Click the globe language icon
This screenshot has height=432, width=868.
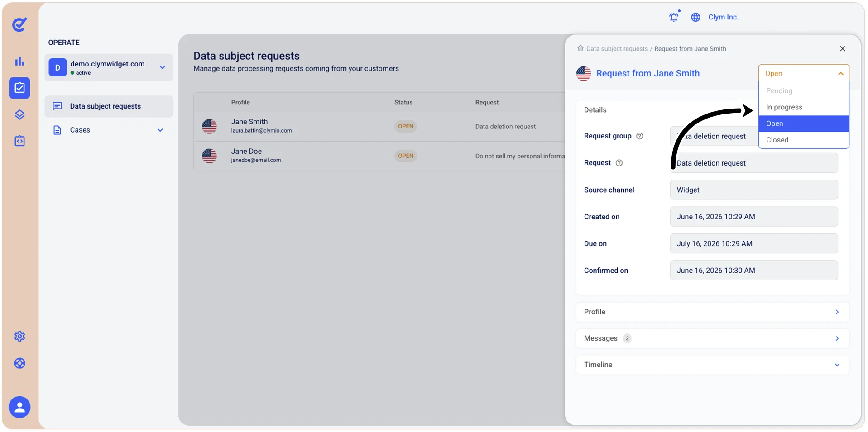pos(695,17)
